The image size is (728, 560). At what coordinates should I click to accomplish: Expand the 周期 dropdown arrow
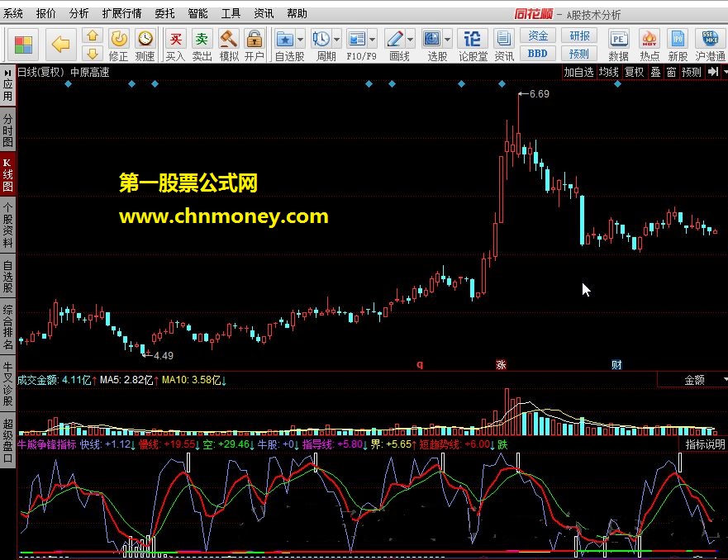point(336,40)
